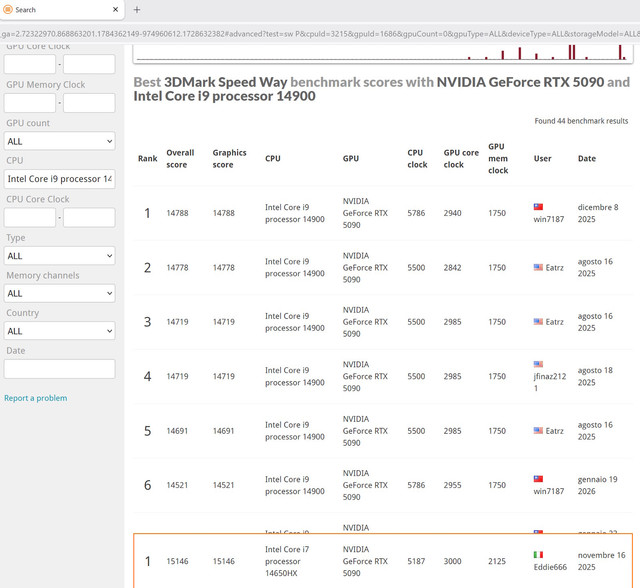Click the US flag next to Eatr2 rank 3
Image resolution: width=640 pixels, height=588 pixels.
tap(538, 322)
